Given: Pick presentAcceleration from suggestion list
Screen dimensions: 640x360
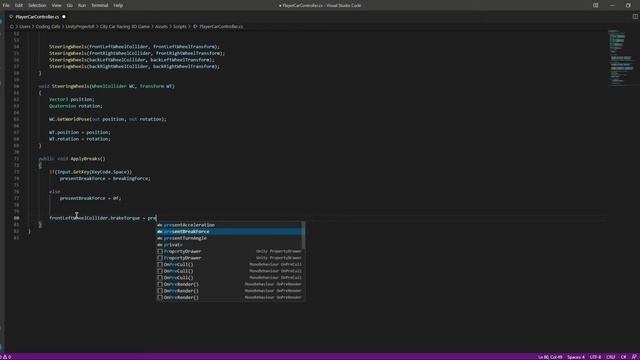Looking at the screenshot, I should click(231, 225).
